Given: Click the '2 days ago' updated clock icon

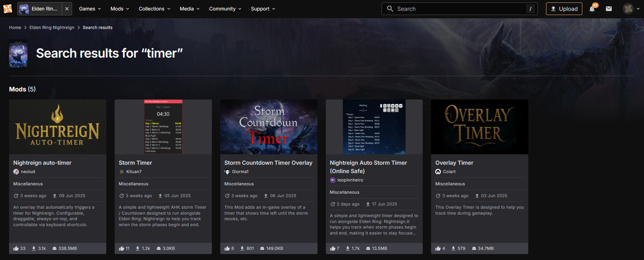Looking at the screenshot, I should pyautogui.click(x=333, y=204).
